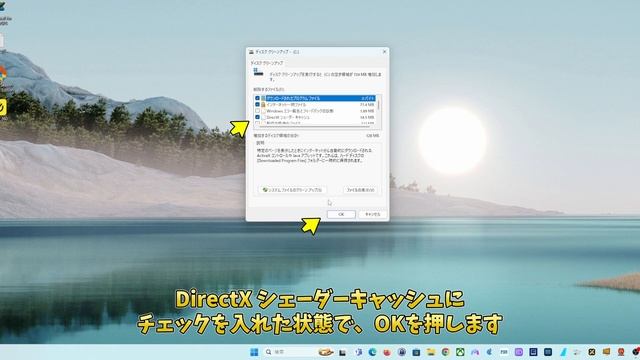Screen dimensions: 640x360
Task: Uncheck Temporary Internet Files checkbox
Action: [257, 104]
